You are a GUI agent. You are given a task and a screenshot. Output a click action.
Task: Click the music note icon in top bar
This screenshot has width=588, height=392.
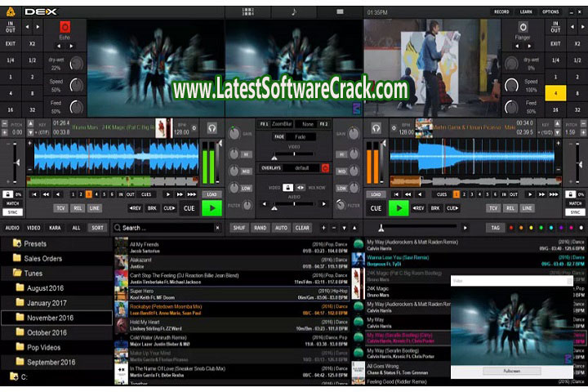(x=293, y=12)
